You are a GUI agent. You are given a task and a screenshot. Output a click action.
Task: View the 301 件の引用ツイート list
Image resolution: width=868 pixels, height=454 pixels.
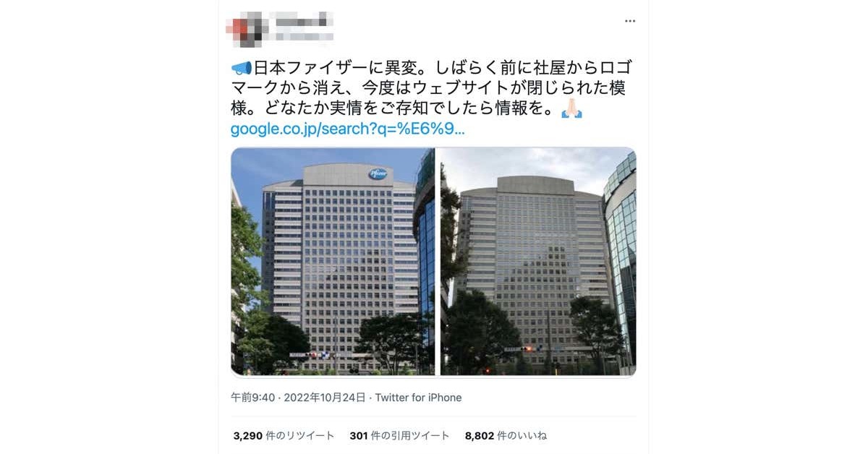pyautogui.click(x=399, y=436)
